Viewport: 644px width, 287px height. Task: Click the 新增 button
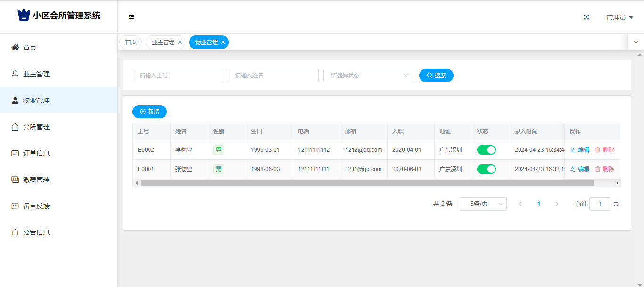click(x=149, y=112)
